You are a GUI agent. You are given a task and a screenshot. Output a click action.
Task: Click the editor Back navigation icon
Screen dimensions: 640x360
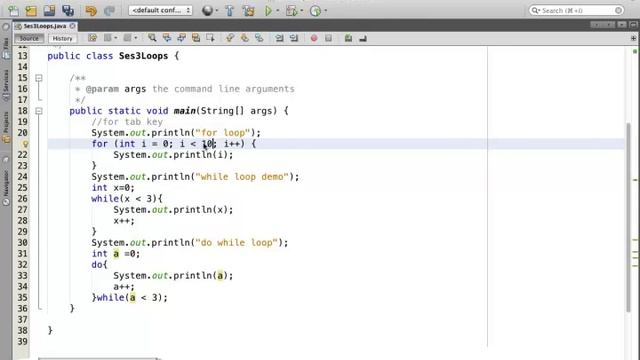pyautogui.click(x=108, y=38)
